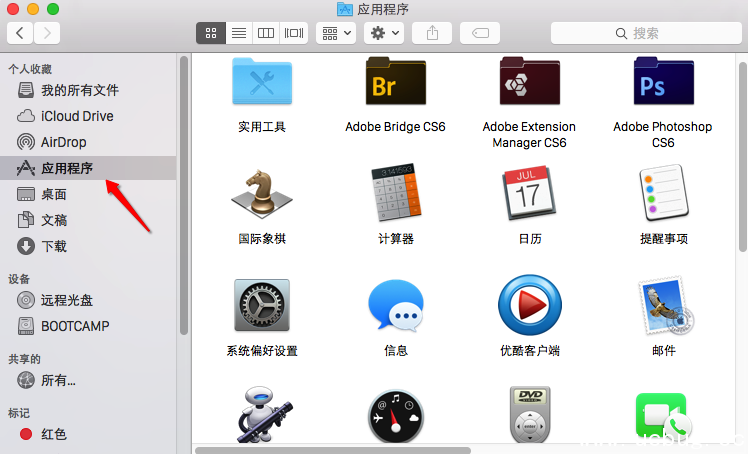The width and height of the screenshot is (748, 454).
Task: Click the 共享的 sidebar heading
Action: pyautogui.click(x=24, y=359)
